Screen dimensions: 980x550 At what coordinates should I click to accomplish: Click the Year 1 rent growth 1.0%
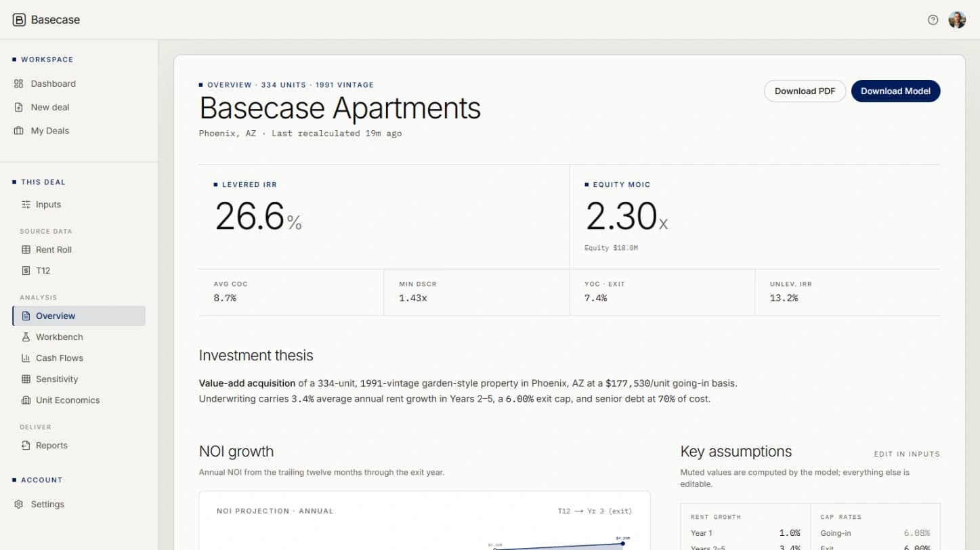pos(788,533)
